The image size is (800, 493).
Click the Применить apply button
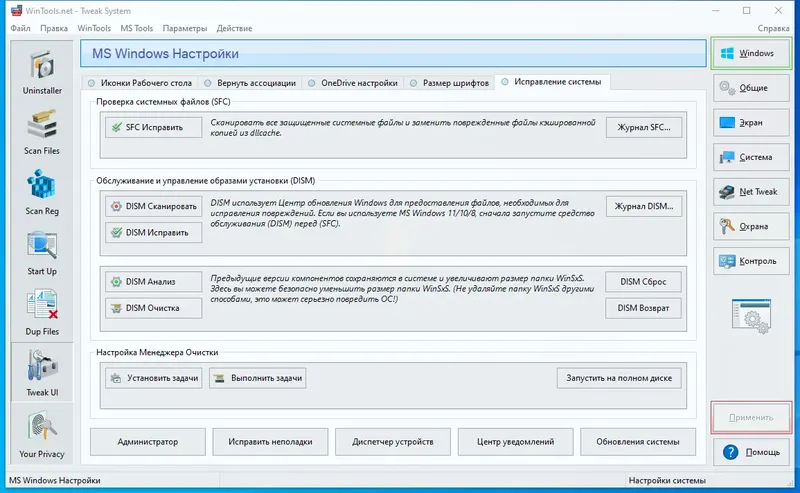pyautogui.click(x=751, y=417)
